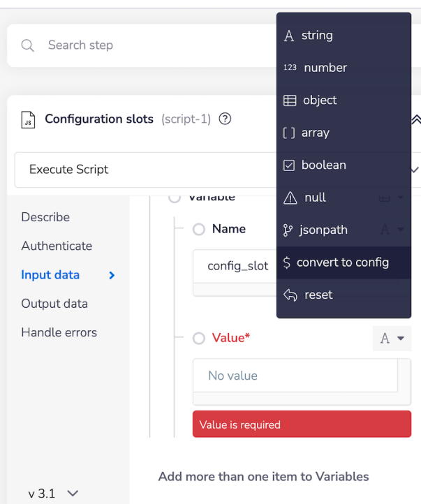Click the search magnifier icon
421x504 pixels.
click(x=28, y=45)
